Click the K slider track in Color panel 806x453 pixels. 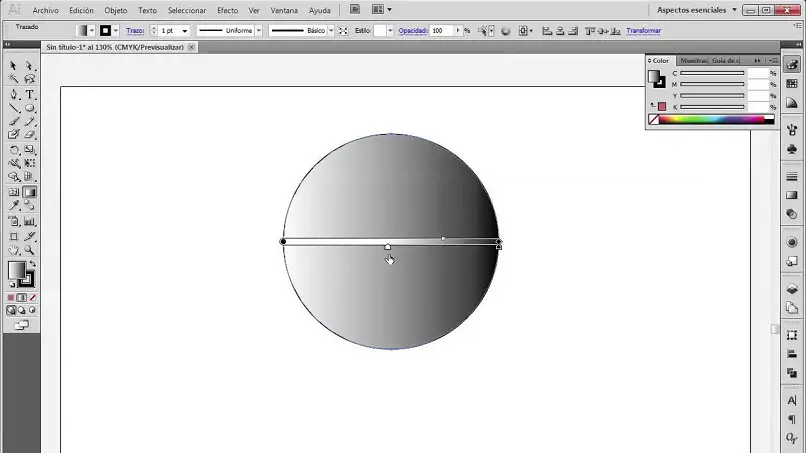(x=712, y=107)
